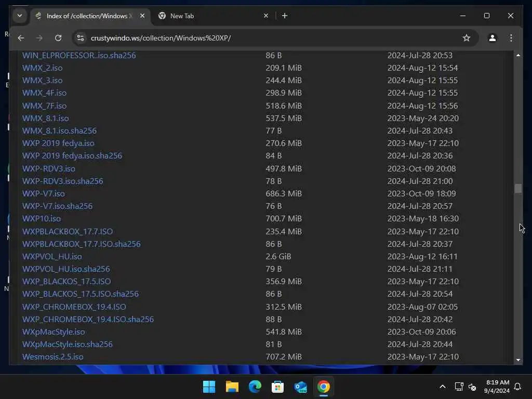
Task: Open Outlook from the taskbar
Action: pos(301,387)
